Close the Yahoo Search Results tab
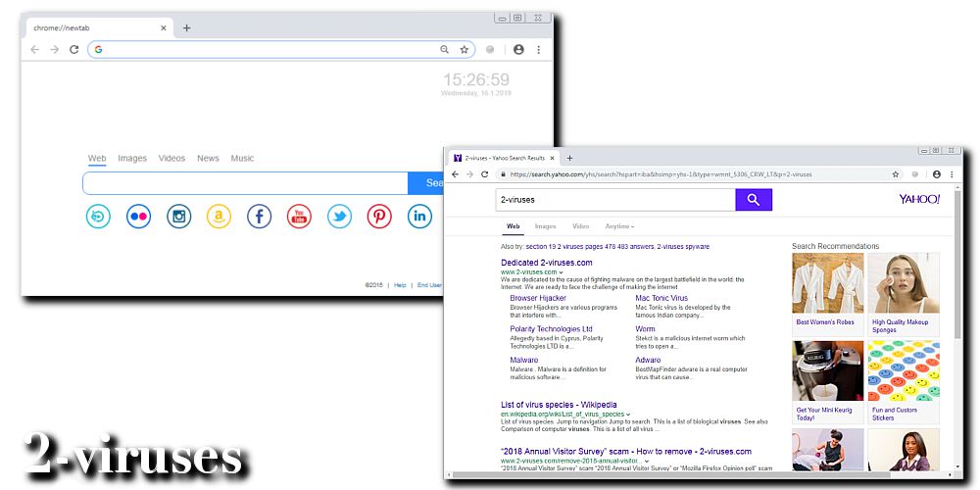 coord(552,158)
